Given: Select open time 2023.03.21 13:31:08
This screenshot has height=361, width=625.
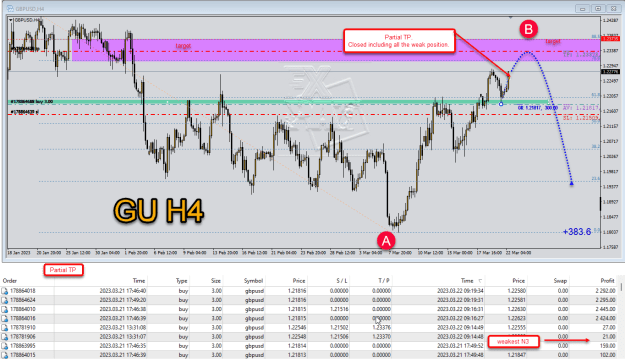Looking at the screenshot, I should 123,328.
